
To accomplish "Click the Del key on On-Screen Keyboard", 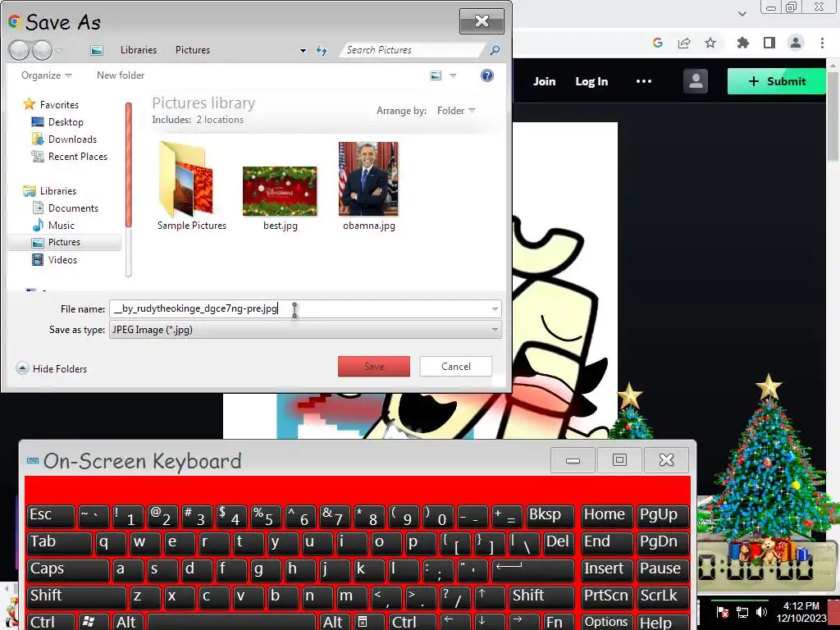I will [558, 543].
